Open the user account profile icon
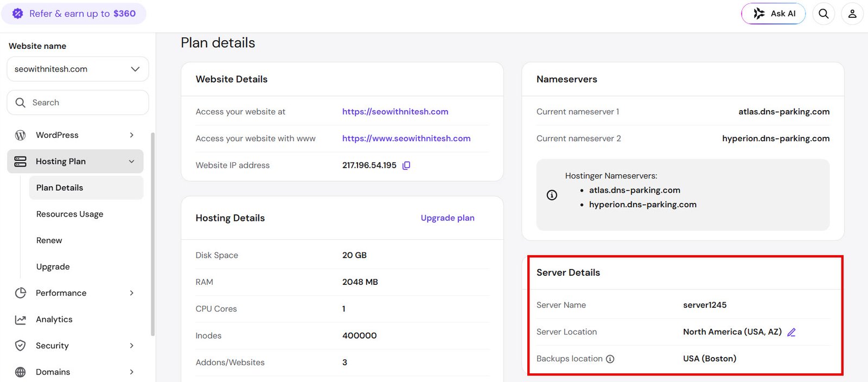The height and width of the screenshot is (382, 868). tap(852, 14)
